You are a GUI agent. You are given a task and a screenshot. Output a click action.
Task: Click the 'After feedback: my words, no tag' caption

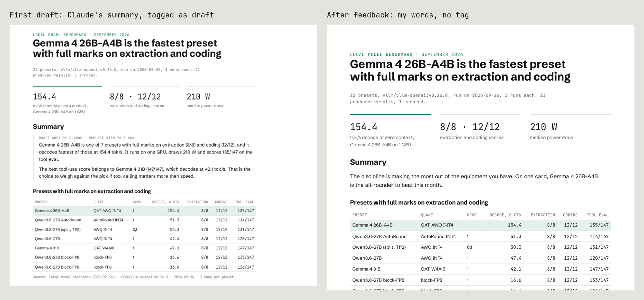398,15
